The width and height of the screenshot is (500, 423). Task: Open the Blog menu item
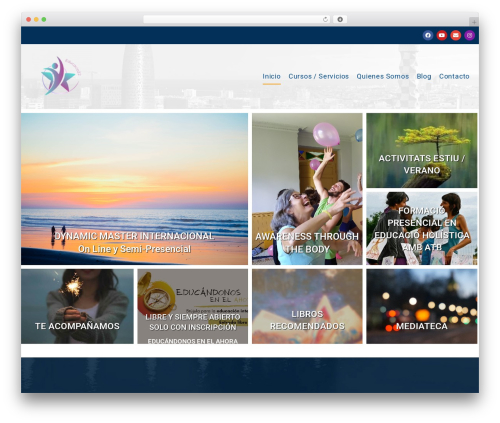pos(424,76)
